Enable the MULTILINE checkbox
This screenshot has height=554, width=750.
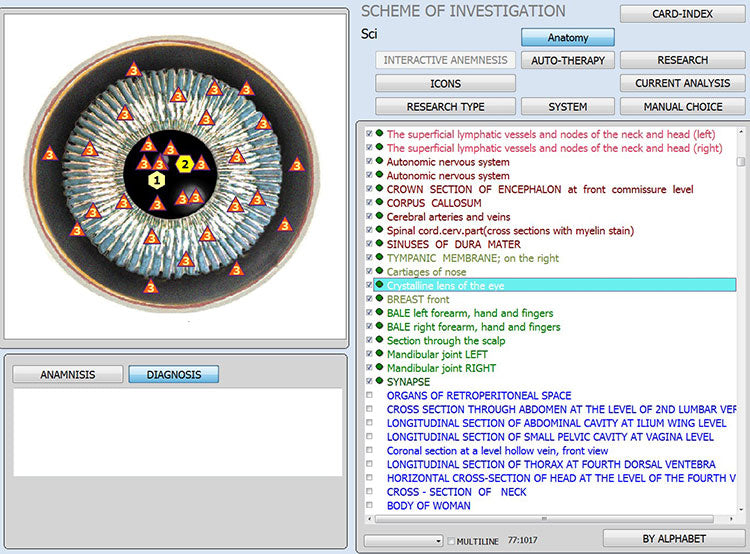coord(450,541)
